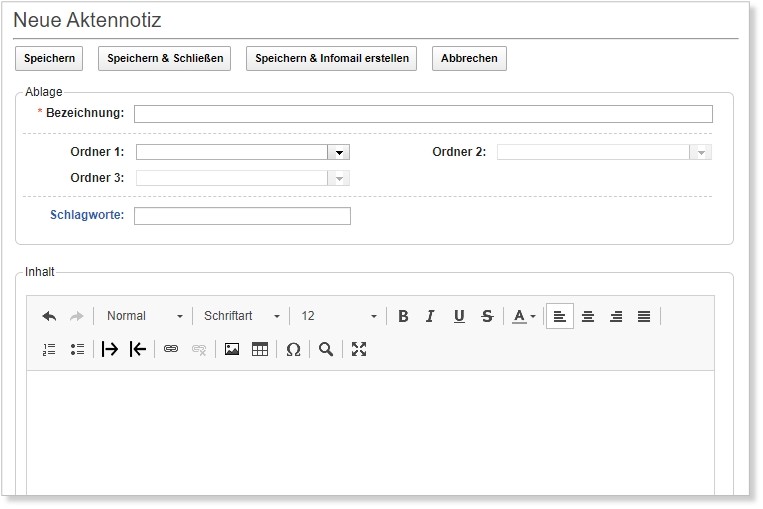
Task: Center align the text
Action: point(588,316)
